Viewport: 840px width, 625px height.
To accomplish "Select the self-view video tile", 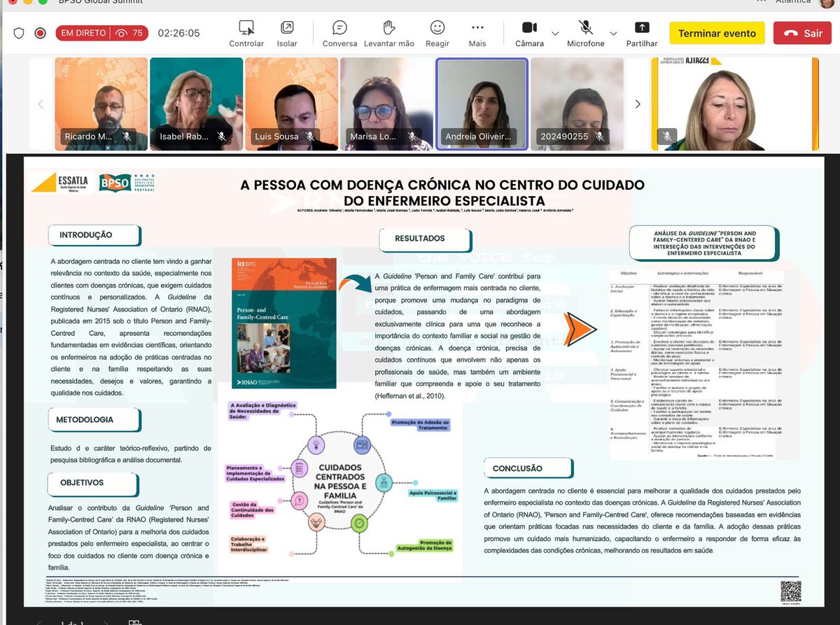I will tap(735, 104).
